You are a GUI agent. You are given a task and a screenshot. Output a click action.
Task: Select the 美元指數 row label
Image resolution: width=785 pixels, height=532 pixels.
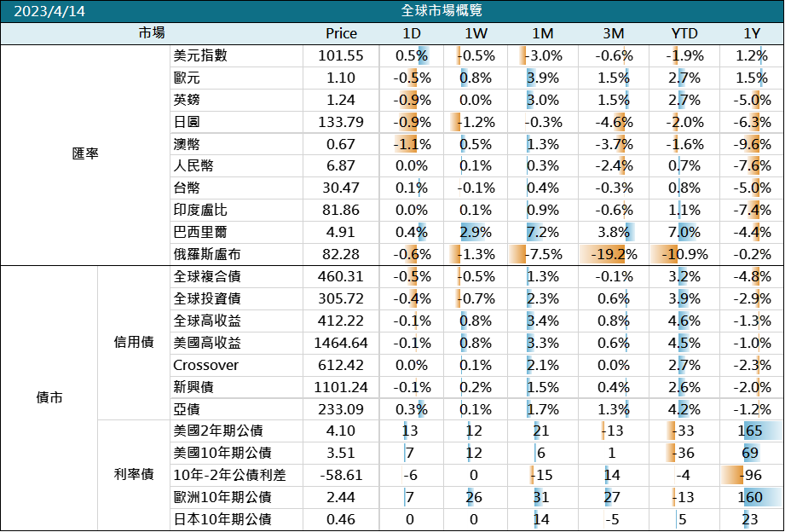[x=200, y=55]
